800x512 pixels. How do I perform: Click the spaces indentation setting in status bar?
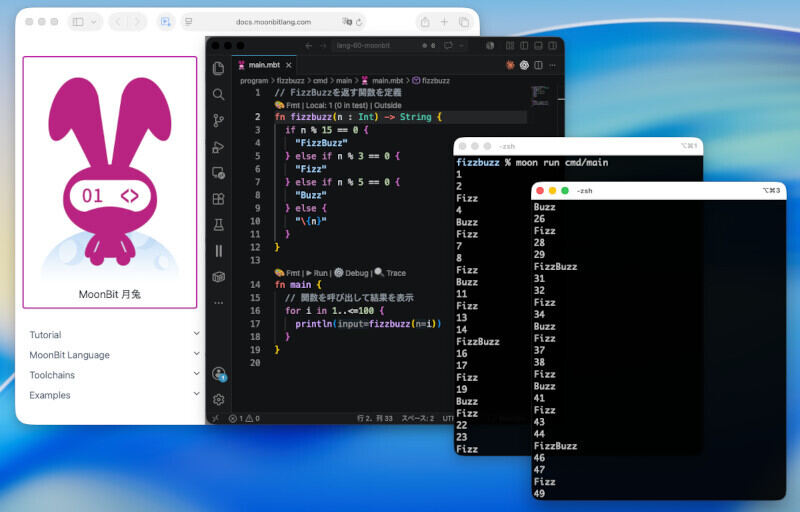coord(417,418)
